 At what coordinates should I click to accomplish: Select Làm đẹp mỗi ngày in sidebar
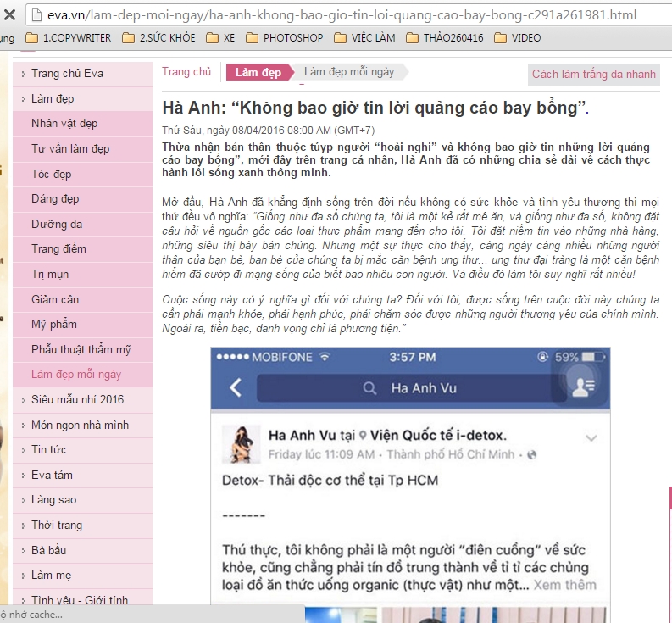[x=83, y=375]
